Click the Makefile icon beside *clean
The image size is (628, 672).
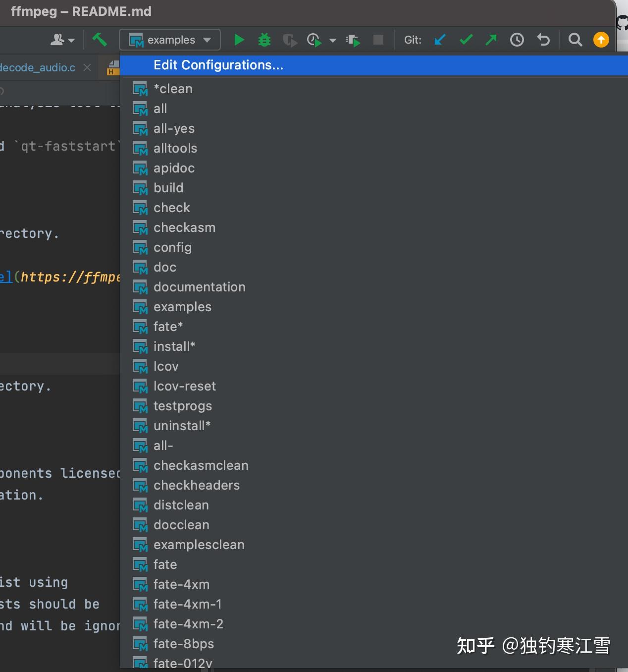(x=140, y=89)
